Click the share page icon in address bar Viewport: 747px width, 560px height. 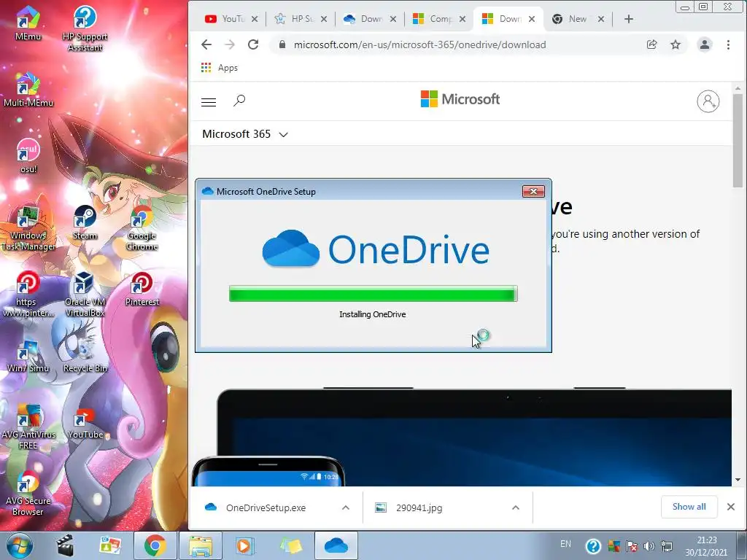point(651,44)
